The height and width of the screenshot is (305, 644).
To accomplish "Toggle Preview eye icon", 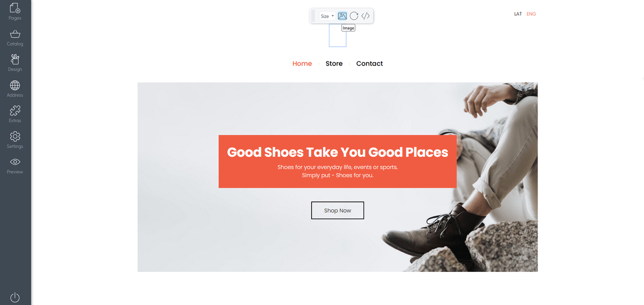I will (x=15, y=166).
